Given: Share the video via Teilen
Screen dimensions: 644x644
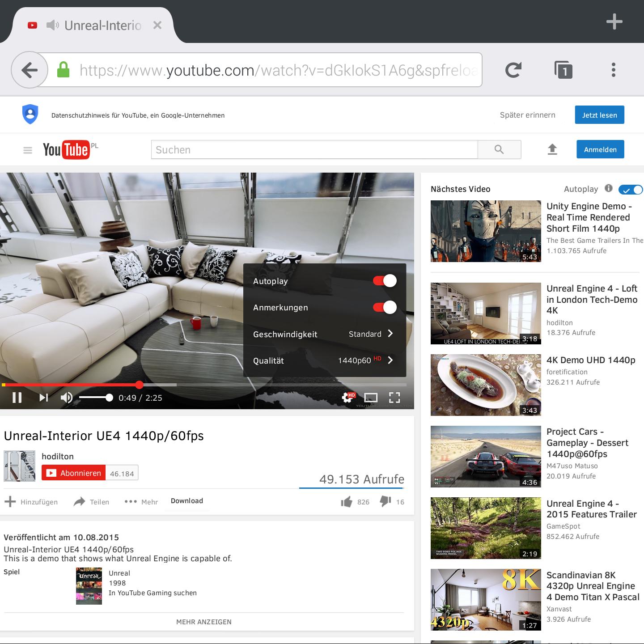Looking at the screenshot, I should coord(91,502).
